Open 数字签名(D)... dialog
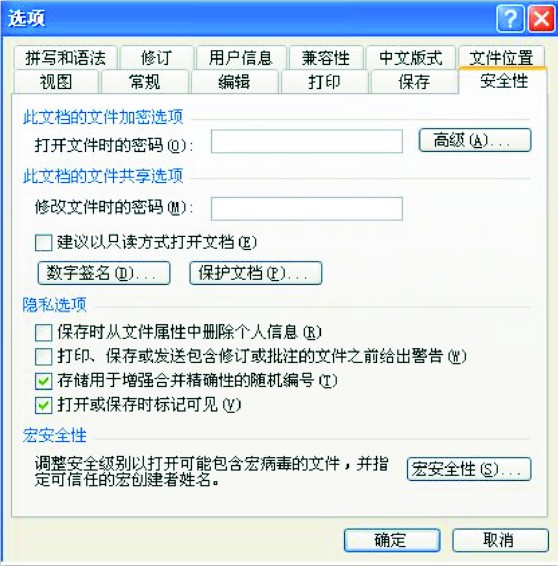The height and width of the screenshot is (566, 558). (104, 273)
